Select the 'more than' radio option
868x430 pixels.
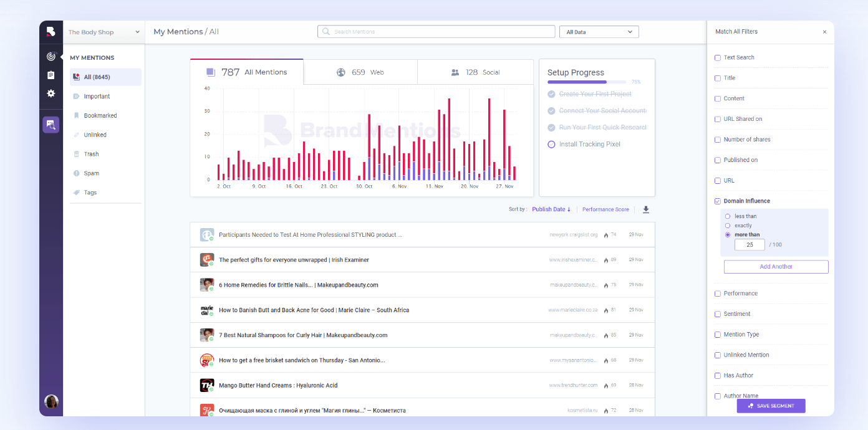[728, 235]
